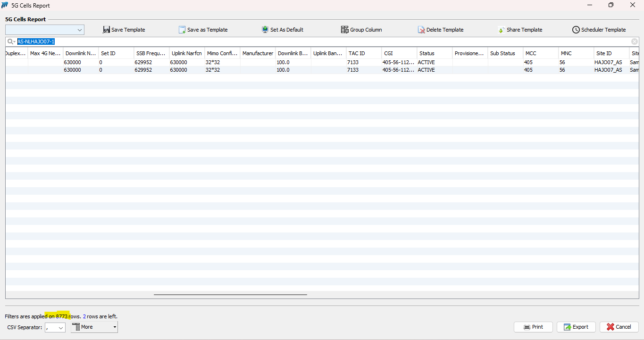Click the Share Template icon
The width and height of the screenshot is (644, 340).
(501, 30)
